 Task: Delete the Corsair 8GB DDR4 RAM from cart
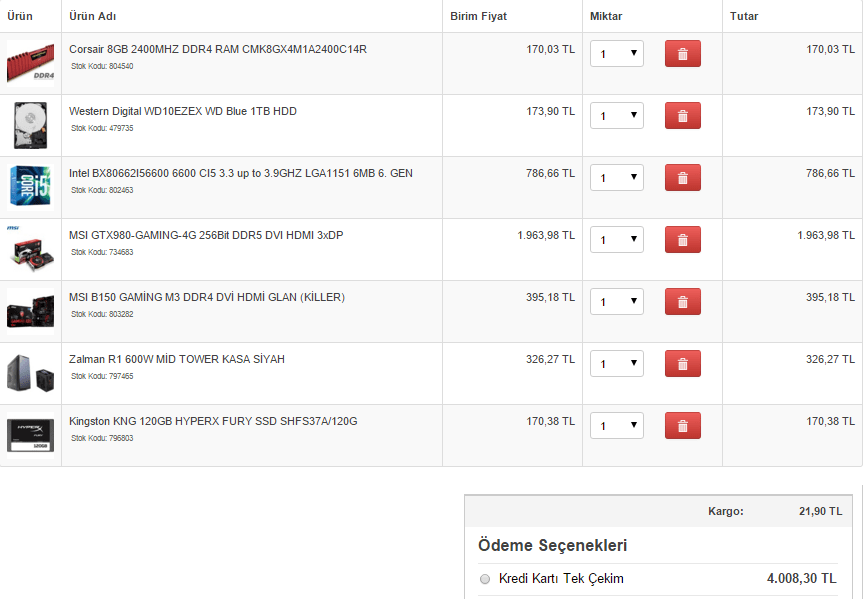[683, 53]
